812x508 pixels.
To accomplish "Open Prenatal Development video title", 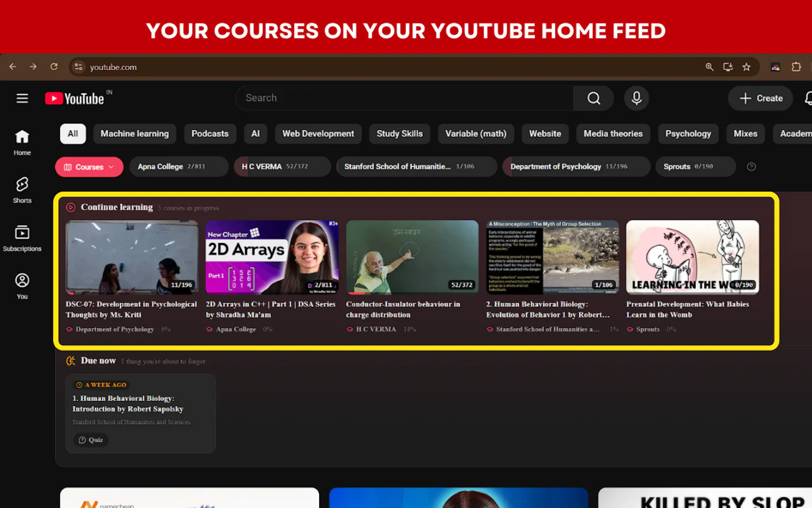I will [688, 309].
